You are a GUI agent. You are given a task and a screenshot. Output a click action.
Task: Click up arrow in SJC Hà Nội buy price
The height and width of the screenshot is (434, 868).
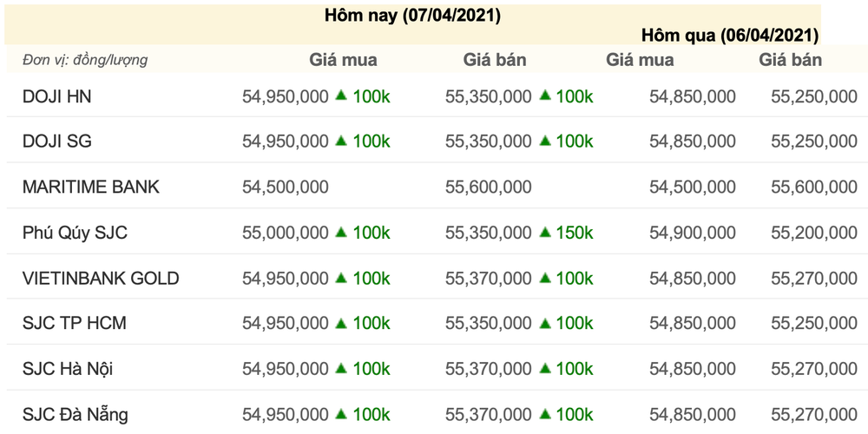(341, 367)
